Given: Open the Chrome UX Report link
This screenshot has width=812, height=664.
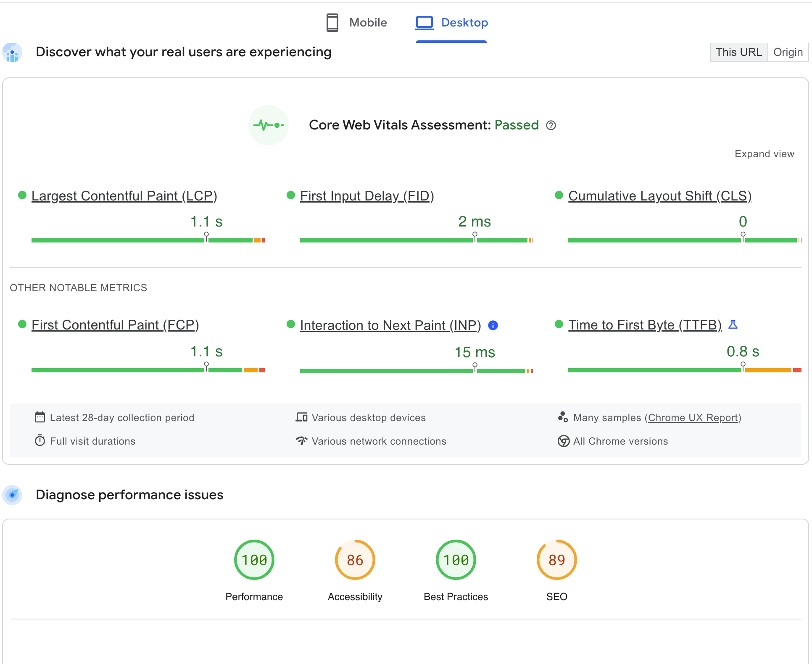Looking at the screenshot, I should (x=693, y=417).
